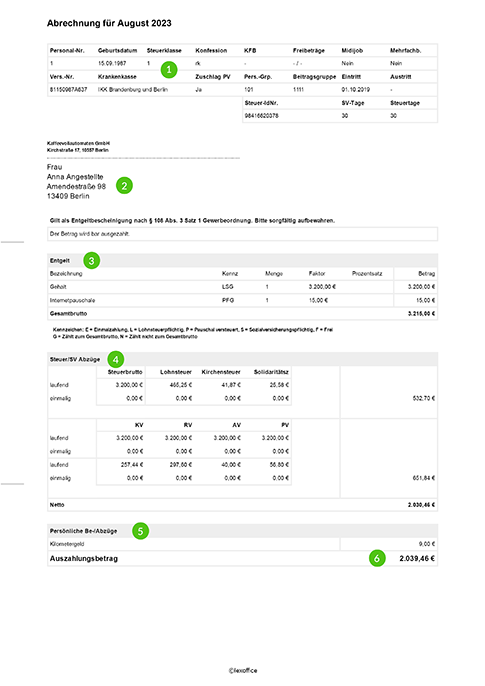Select the 'Menge' column header
The image size is (485, 686).
[x=274, y=274]
